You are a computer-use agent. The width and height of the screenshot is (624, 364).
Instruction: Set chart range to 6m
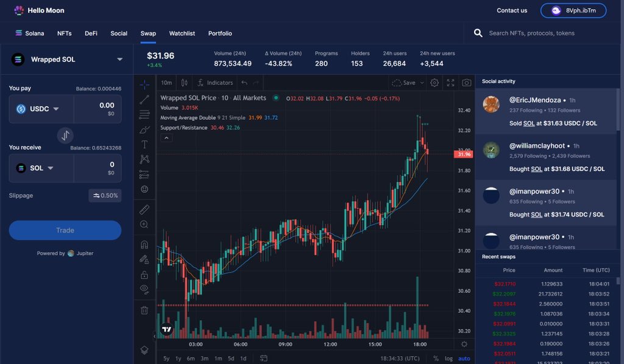pos(191,359)
